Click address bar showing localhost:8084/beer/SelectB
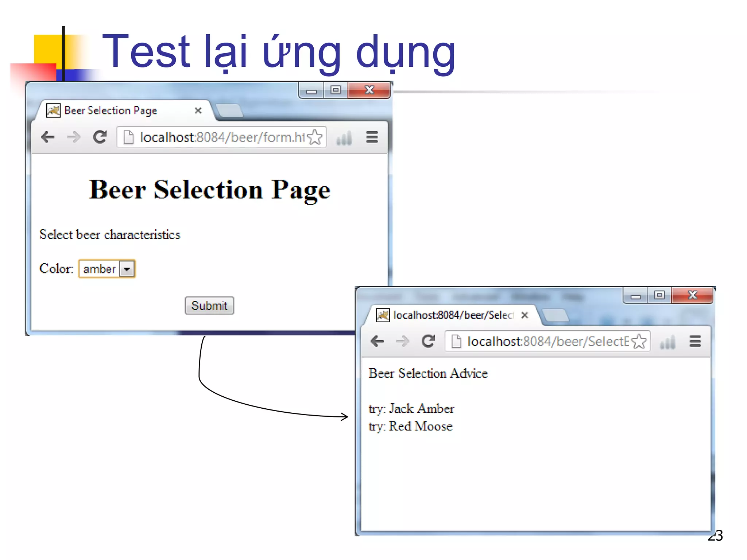Screen dimensions: 747x560 coord(547,342)
